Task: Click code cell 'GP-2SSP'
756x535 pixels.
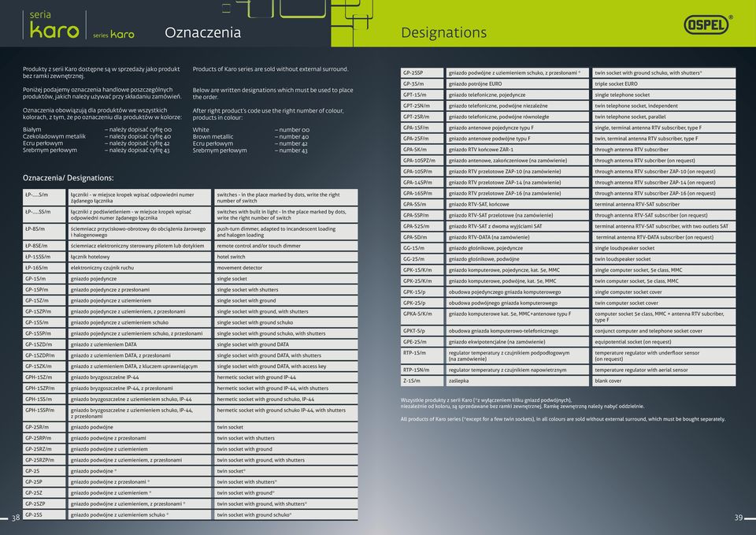Action: [x=422, y=72]
